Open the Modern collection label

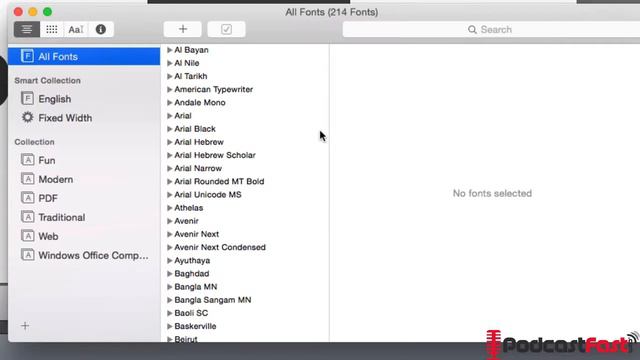56,179
